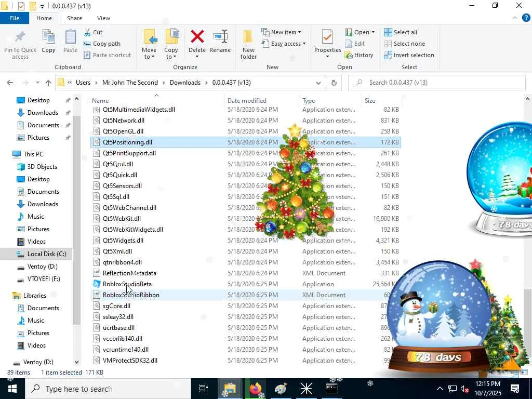Image resolution: width=532 pixels, height=399 pixels.
Task: Click Select none
Action: pos(404,44)
